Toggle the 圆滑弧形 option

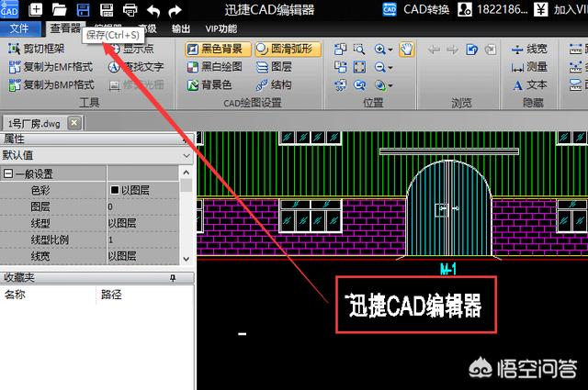click(288, 49)
